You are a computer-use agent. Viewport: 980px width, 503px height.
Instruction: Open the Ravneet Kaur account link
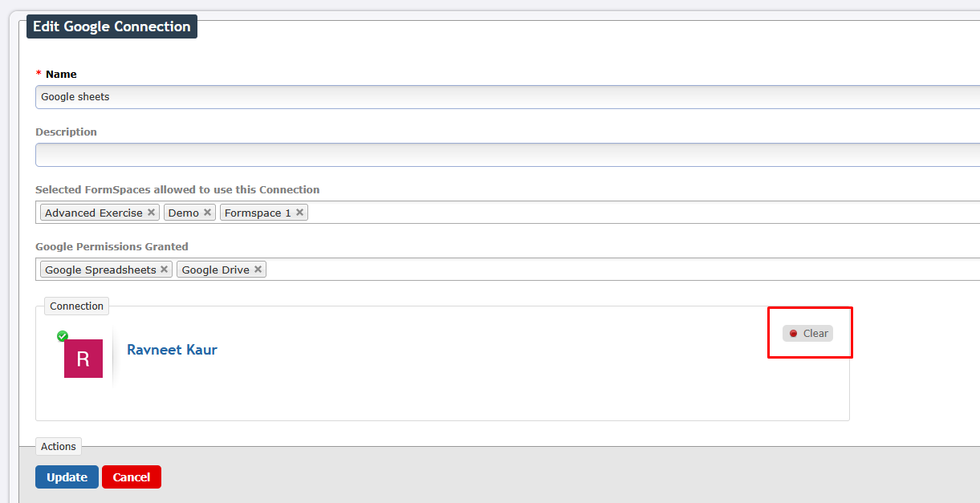[172, 350]
